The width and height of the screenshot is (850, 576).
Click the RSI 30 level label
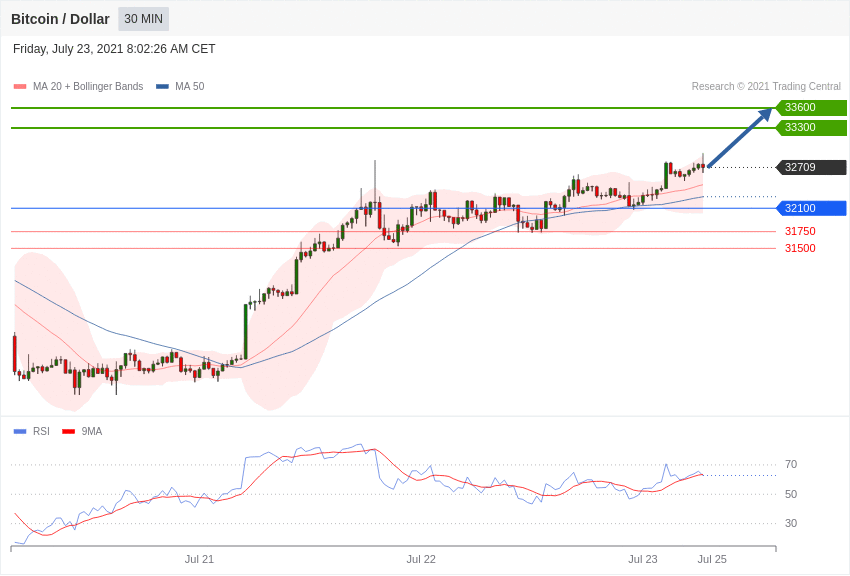[791, 523]
